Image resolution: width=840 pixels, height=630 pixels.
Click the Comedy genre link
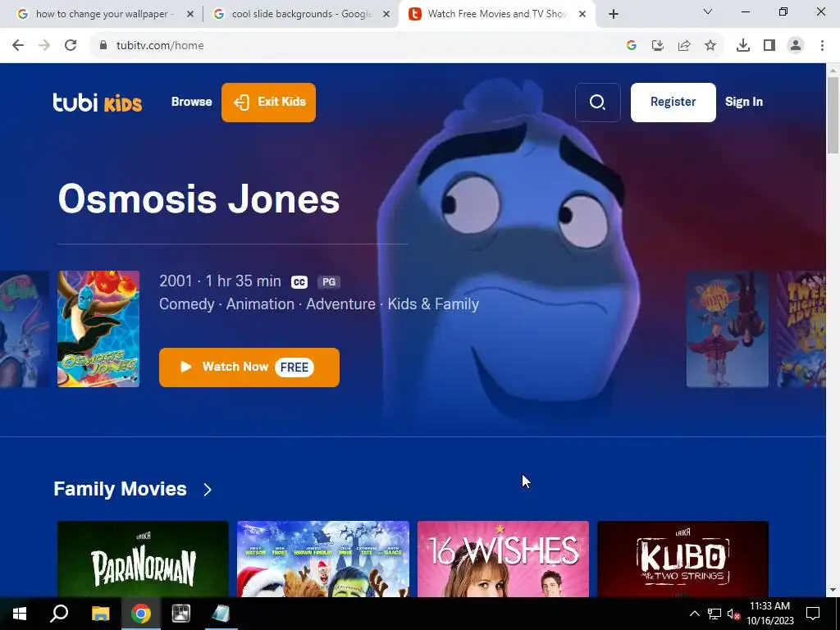(x=186, y=304)
